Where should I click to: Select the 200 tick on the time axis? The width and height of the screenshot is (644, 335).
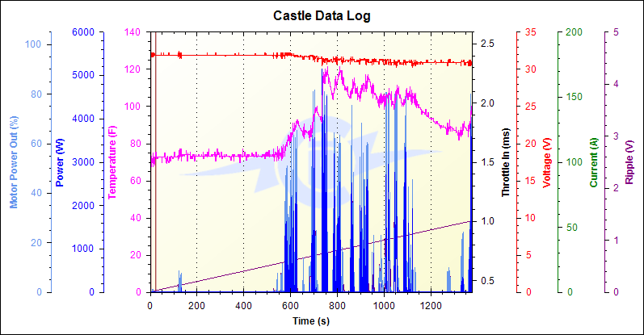pos(197,306)
